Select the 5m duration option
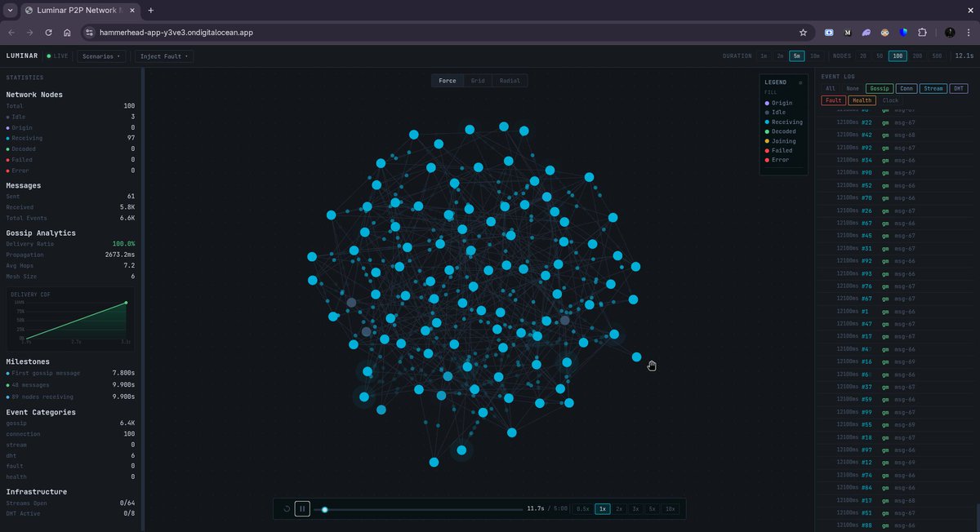 point(796,56)
